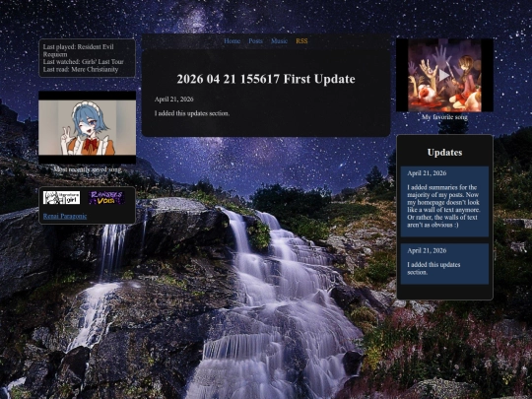The image size is (532, 399).
Task: Open the most recently saved song thumbnail
Action: [88, 127]
